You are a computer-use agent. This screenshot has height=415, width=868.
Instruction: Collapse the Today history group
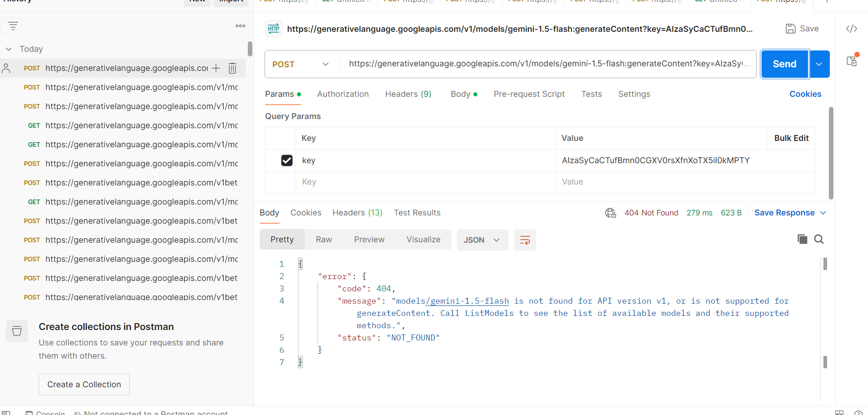[x=9, y=49]
